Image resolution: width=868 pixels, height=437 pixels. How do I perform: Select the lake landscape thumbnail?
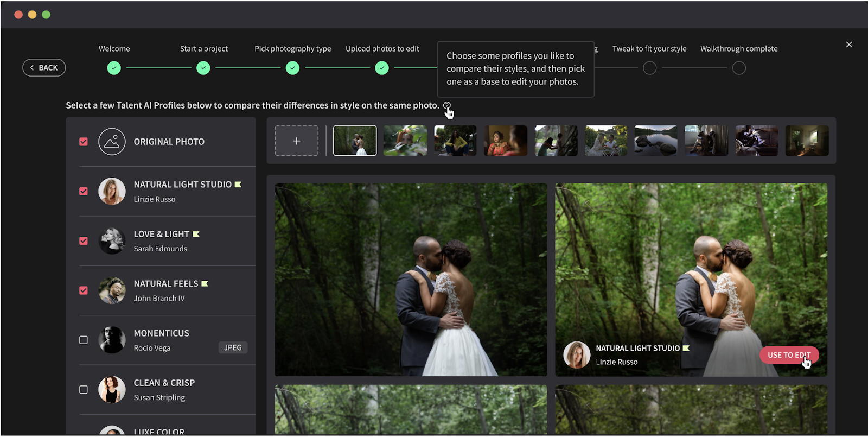(x=656, y=141)
